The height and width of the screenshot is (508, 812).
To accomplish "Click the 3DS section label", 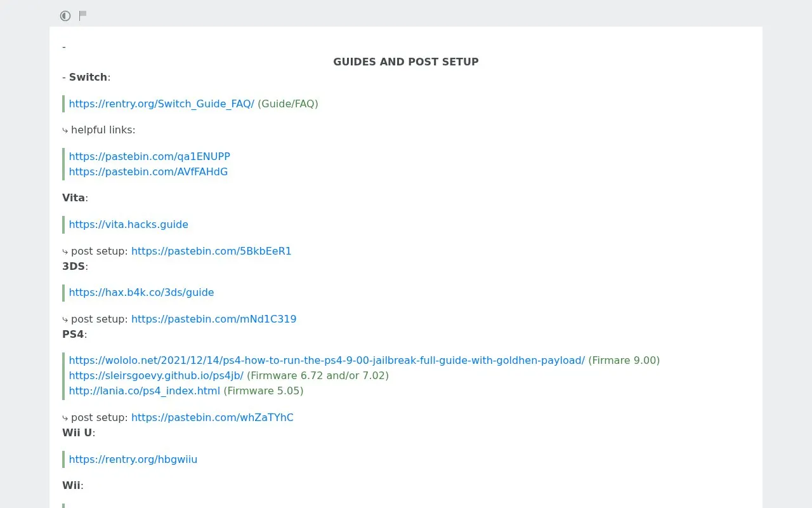I will click(74, 266).
